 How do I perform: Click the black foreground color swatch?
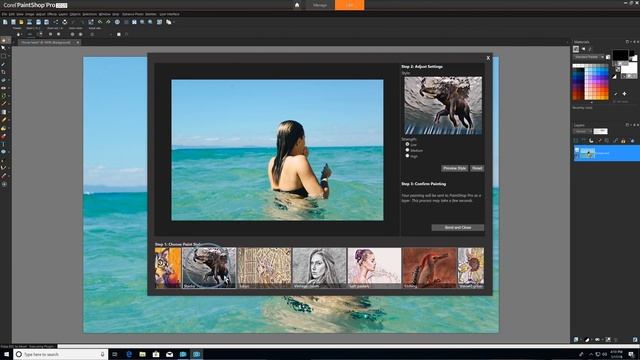click(620, 55)
